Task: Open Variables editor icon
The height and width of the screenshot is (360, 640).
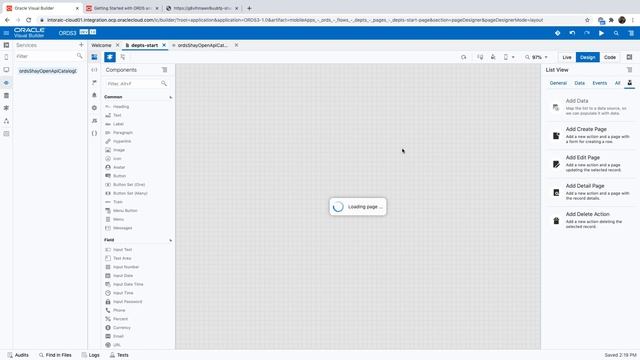Action: tap(94, 70)
